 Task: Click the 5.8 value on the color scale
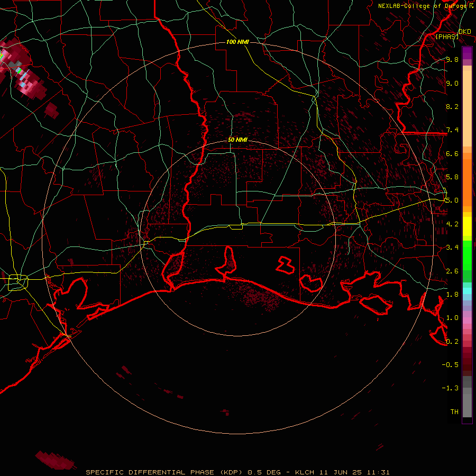452,177
